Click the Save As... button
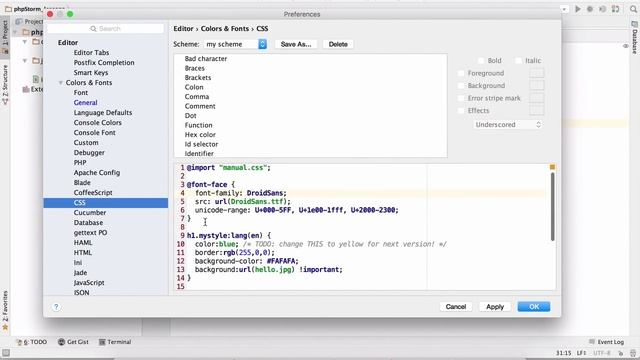The width and height of the screenshot is (640, 360). [x=296, y=44]
